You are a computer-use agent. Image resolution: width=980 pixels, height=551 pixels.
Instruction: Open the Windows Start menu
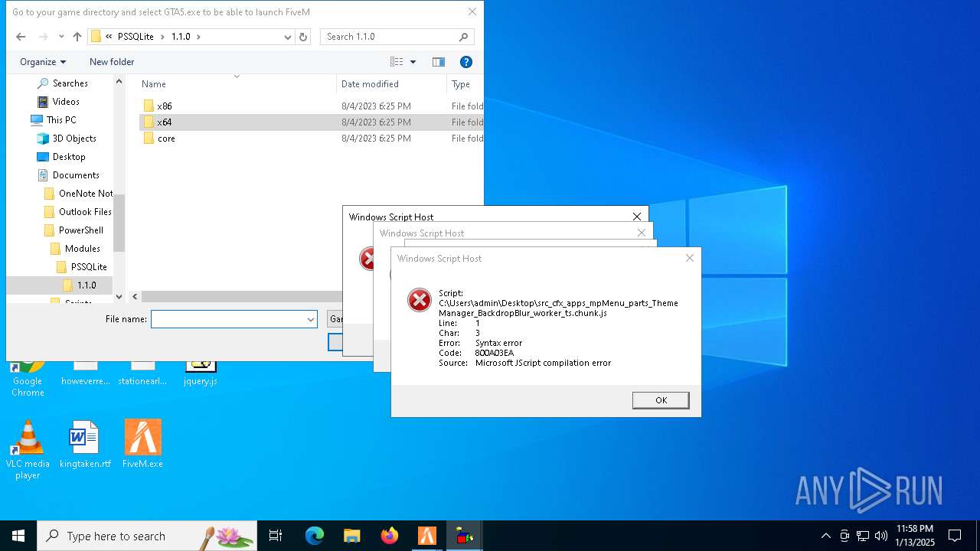tap(18, 536)
